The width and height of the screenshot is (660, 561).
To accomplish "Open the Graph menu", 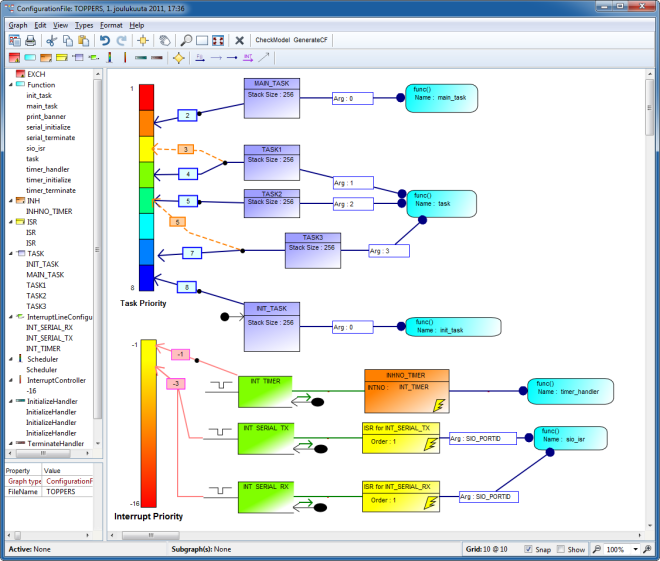I will coord(18,24).
